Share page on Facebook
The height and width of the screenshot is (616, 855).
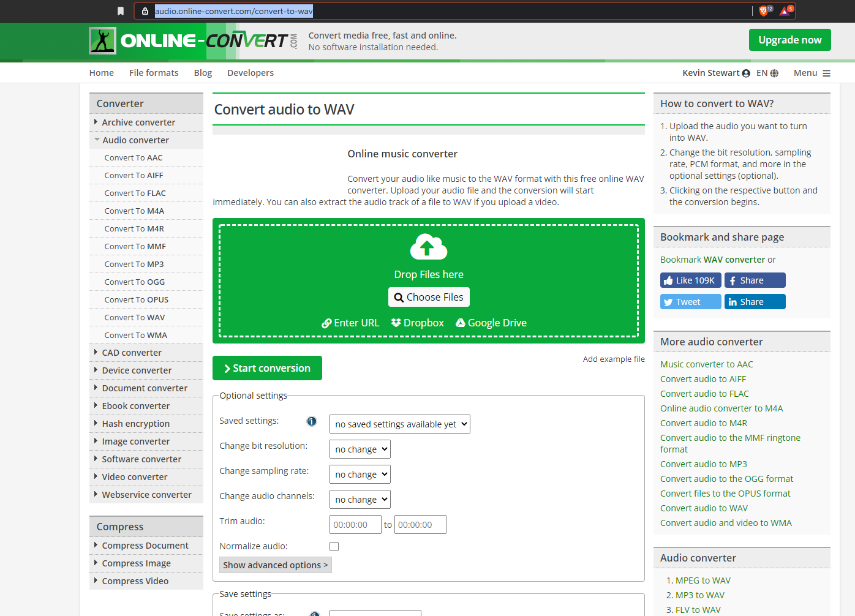pos(755,280)
